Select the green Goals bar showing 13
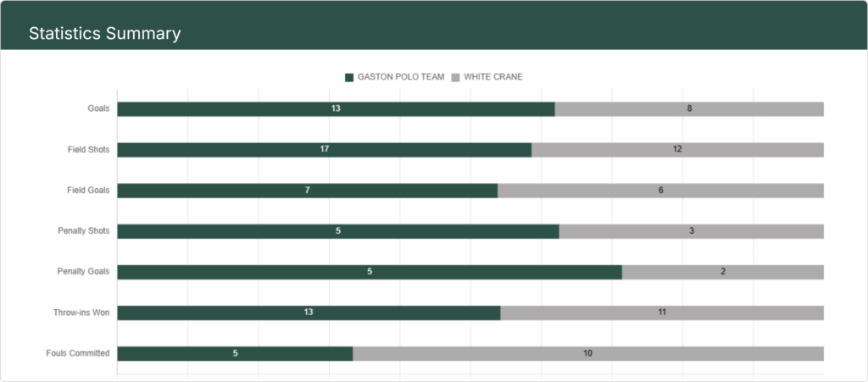This screenshot has height=382, width=868. coord(336,109)
